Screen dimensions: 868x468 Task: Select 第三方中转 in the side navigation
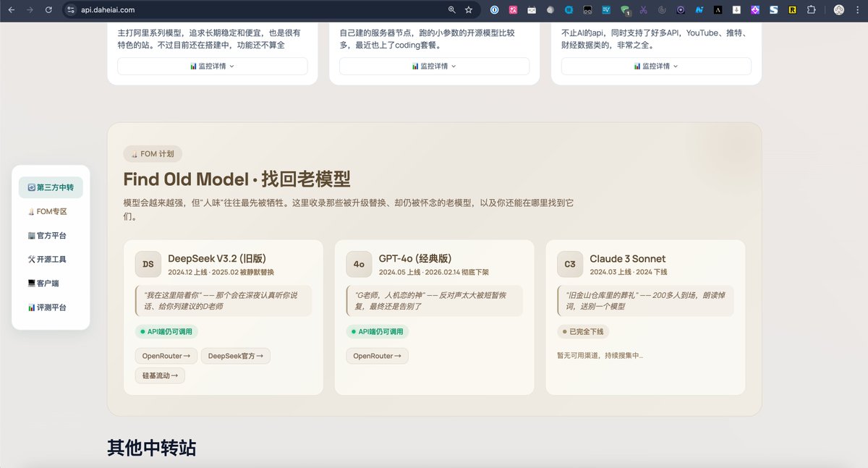coord(51,187)
